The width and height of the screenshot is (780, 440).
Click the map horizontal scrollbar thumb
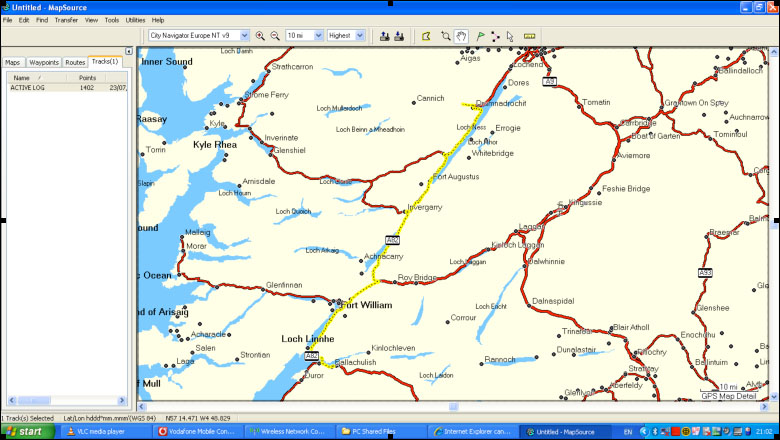[453, 407]
